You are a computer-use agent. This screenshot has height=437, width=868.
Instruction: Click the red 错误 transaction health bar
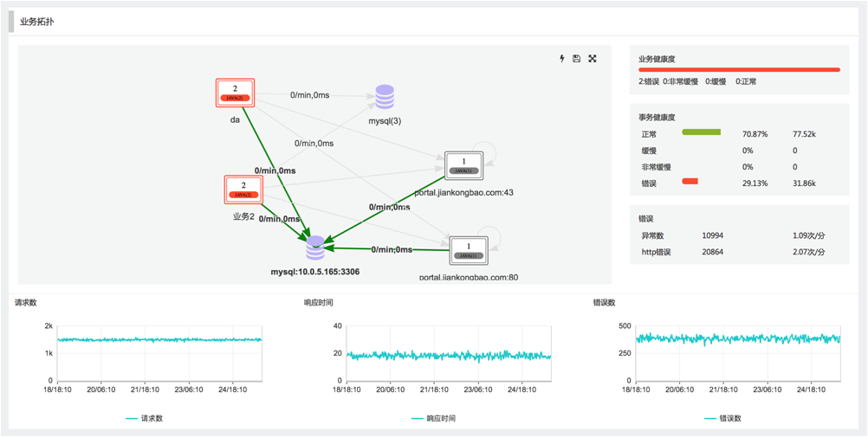[x=690, y=181]
